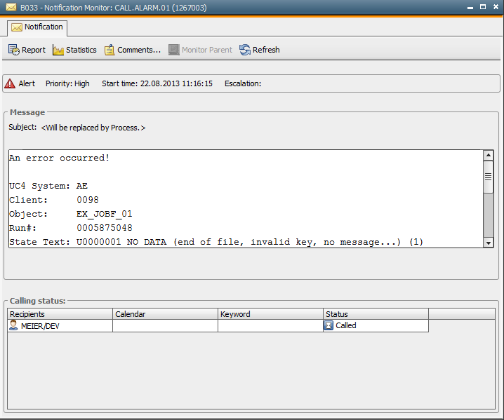Click the Called status cell
The image size is (504, 420).
(x=376, y=325)
